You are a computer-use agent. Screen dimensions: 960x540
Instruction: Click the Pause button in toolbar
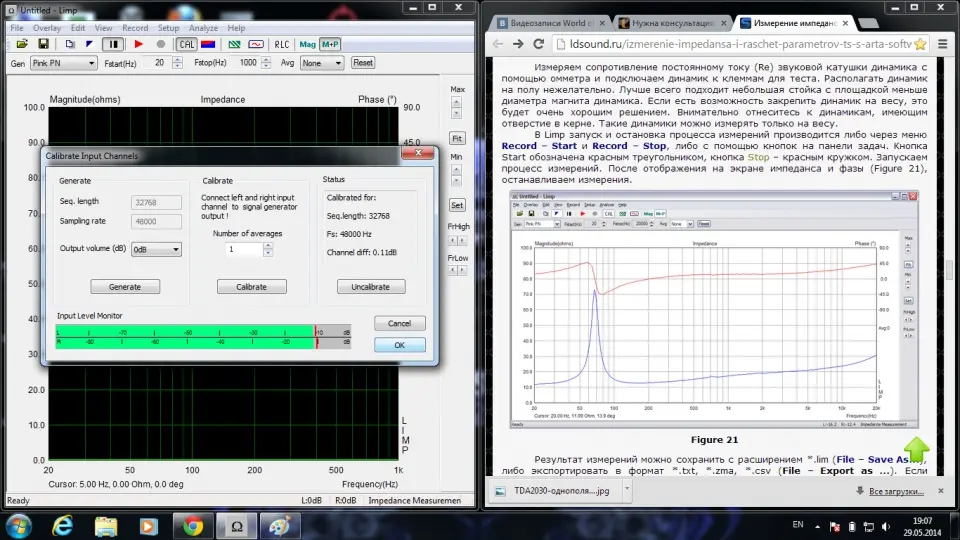113,44
